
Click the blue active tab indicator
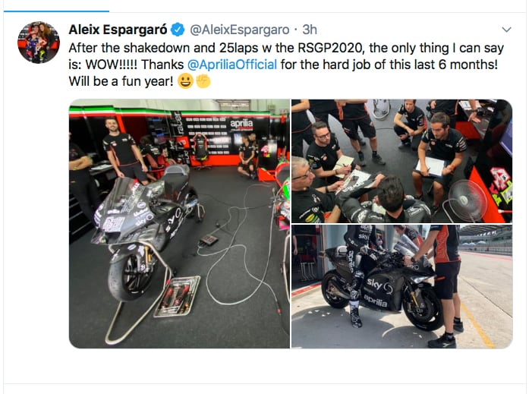point(56,11)
